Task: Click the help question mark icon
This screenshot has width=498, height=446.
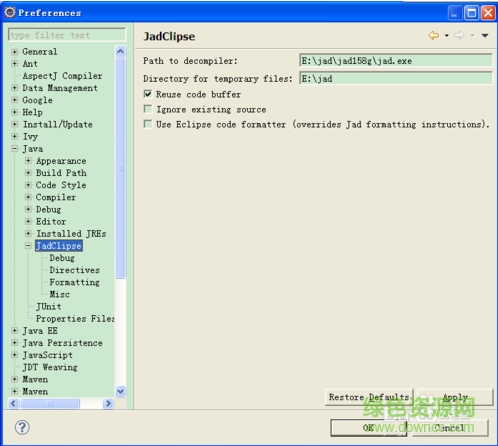Action: [x=22, y=427]
